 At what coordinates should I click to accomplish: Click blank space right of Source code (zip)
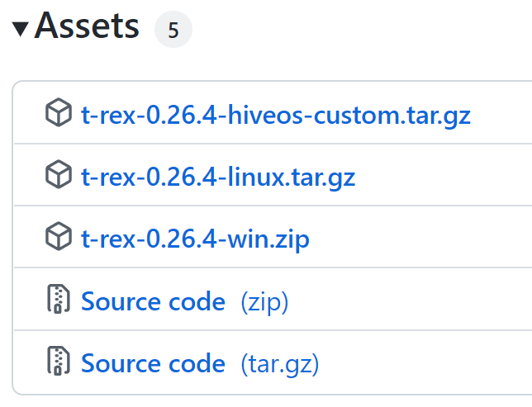click(413, 301)
